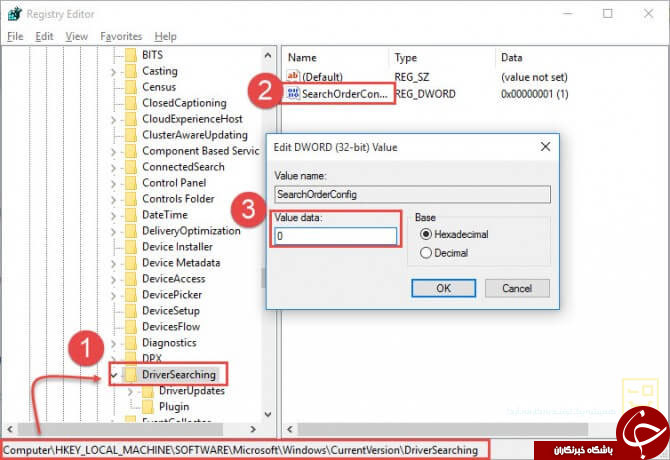Image resolution: width=670 pixels, height=460 pixels.
Task: Select the DriverSearching folder icon
Action: pyautogui.click(x=131, y=375)
